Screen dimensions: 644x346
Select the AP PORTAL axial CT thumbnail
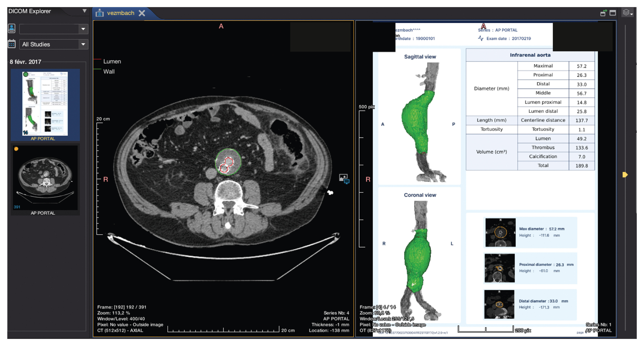point(45,178)
